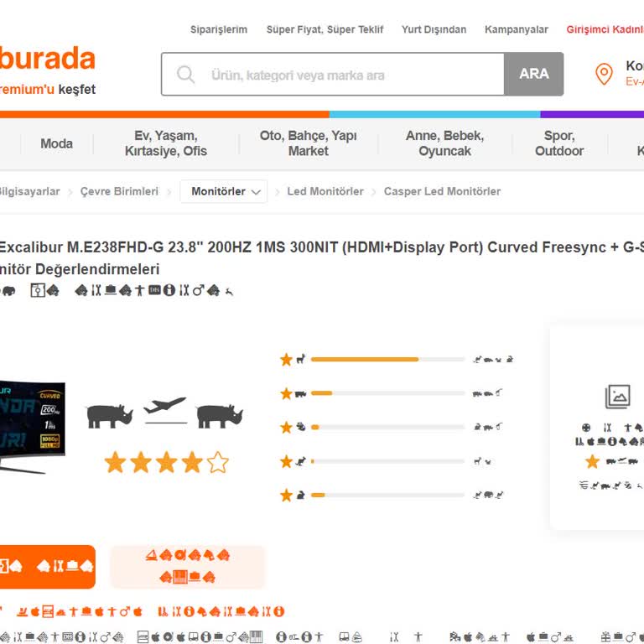Click the ARA search button
The height and width of the screenshot is (644, 644).
(534, 74)
